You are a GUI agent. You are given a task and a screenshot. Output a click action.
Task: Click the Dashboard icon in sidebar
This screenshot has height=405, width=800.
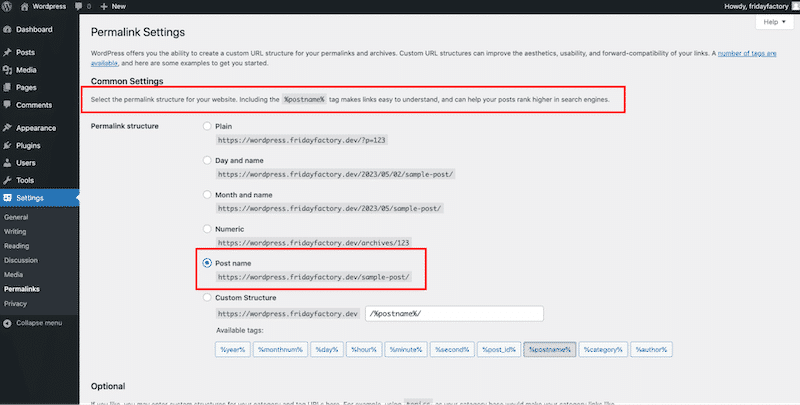click(8, 30)
